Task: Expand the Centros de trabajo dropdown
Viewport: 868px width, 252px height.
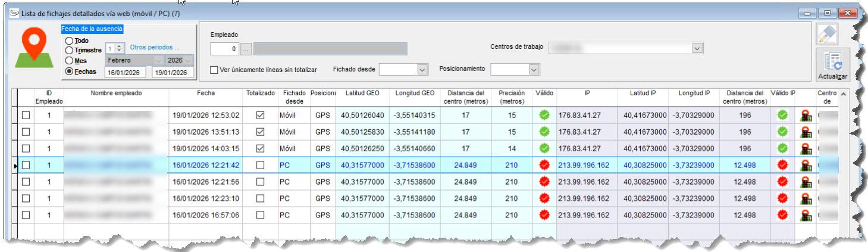Action: coord(697,48)
